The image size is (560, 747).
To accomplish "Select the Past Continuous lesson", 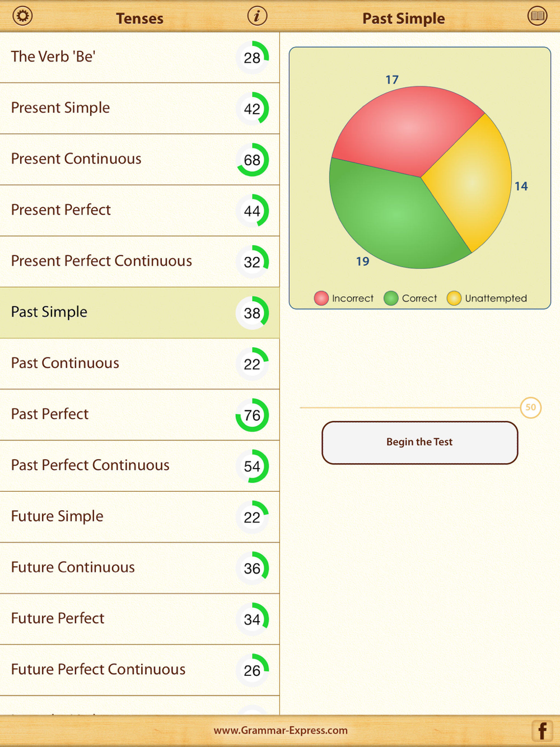I will (x=139, y=364).
